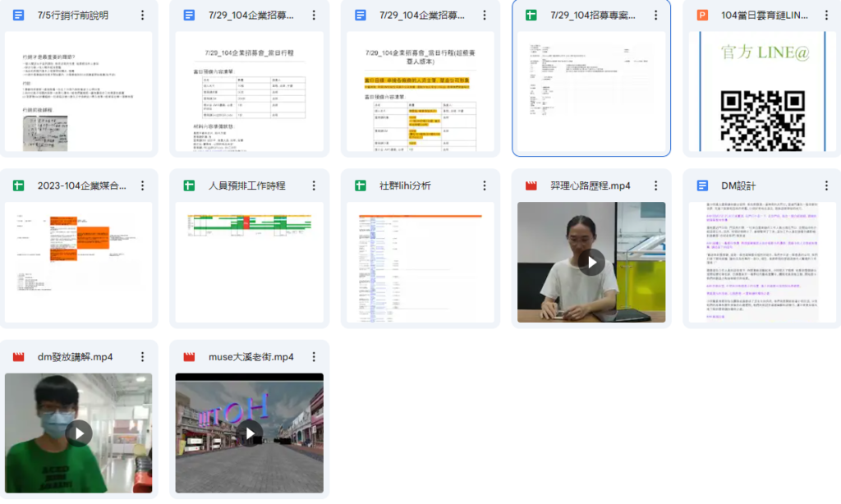Image resolution: width=841 pixels, height=504 pixels.
Task: Play the 羿理心路歷程.mp4 video preview
Action: (x=591, y=262)
